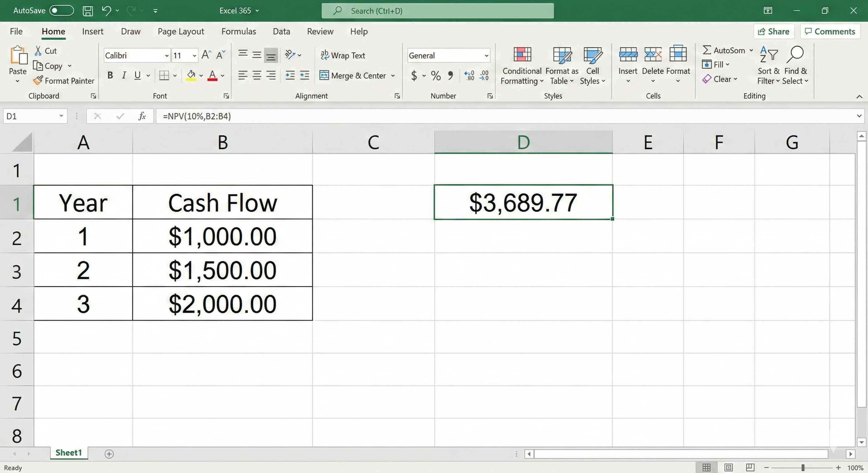Screen dimensions: 868x473
Task: Click the Format Painter brush icon
Action: coord(38,80)
